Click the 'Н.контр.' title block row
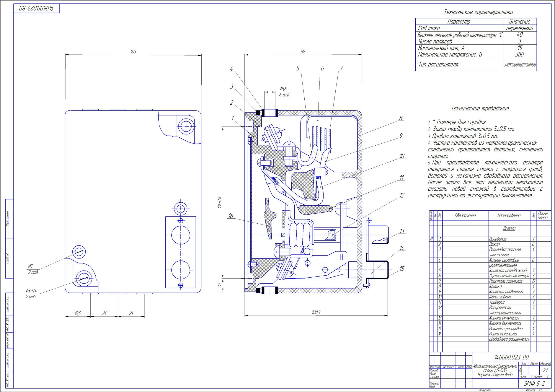The image size is (555, 392). 434,384
